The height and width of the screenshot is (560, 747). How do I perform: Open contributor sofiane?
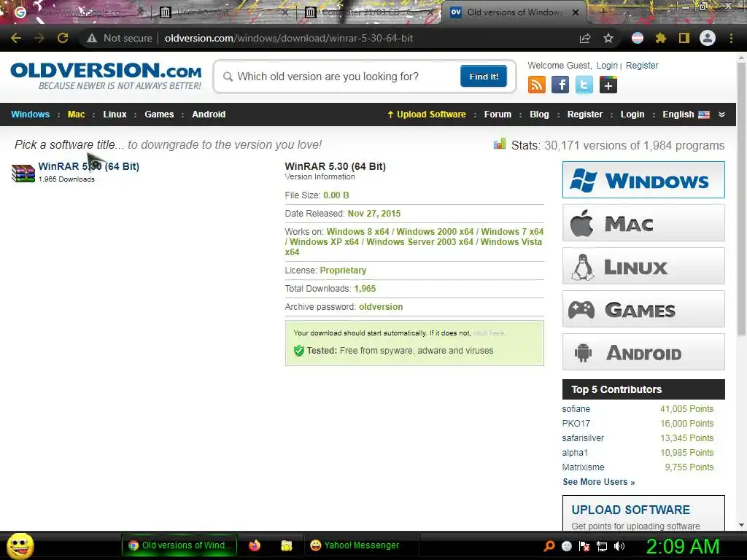point(576,408)
